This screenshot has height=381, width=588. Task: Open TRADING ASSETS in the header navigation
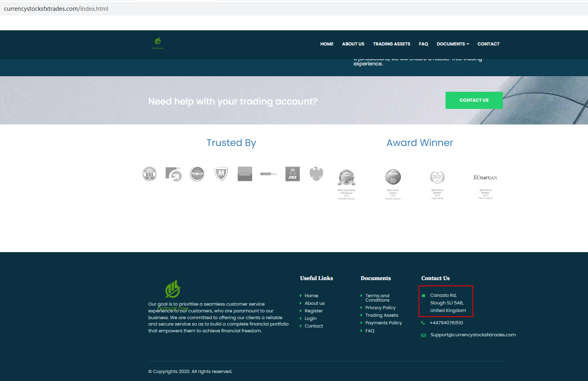pos(392,44)
